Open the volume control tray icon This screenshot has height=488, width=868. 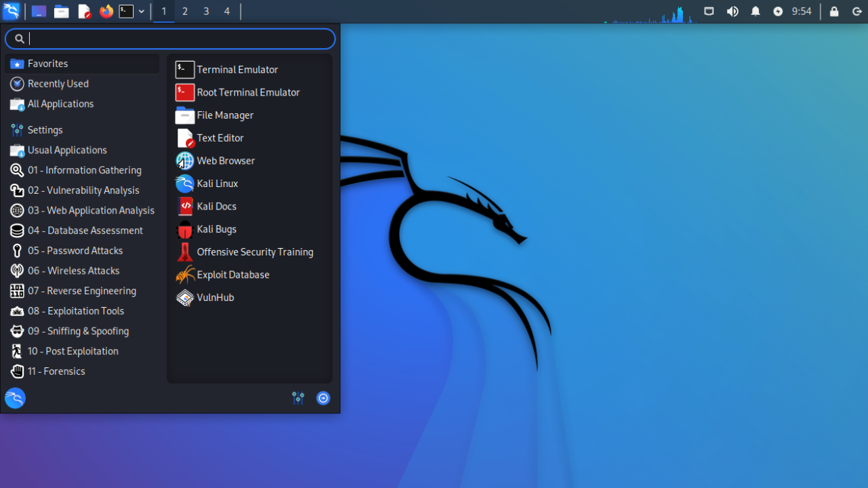(x=732, y=11)
